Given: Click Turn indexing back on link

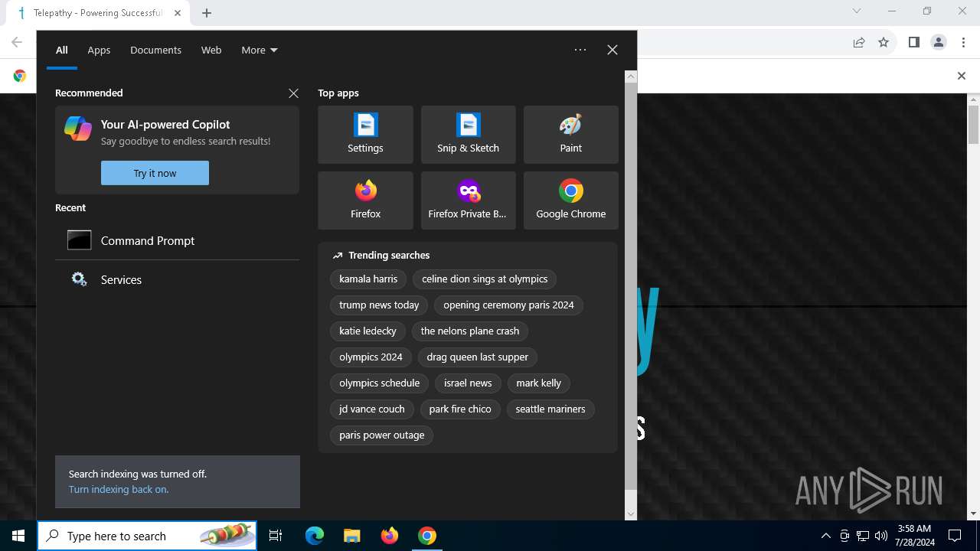Looking at the screenshot, I should (x=119, y=490).
